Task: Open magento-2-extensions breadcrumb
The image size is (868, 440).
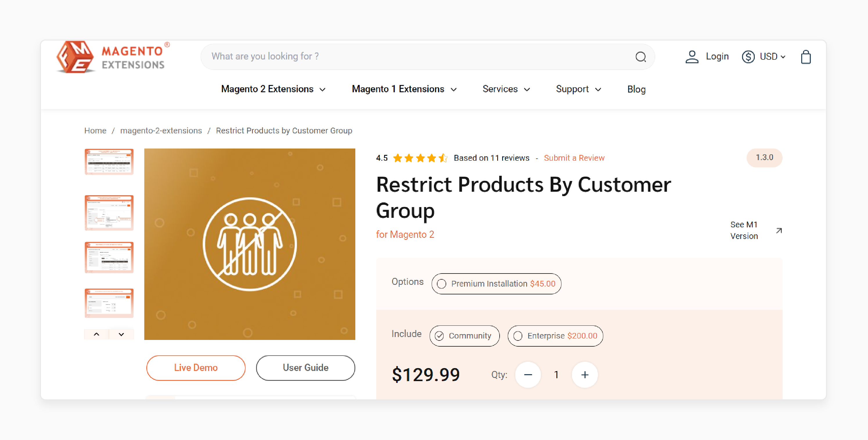Action: 161,131
